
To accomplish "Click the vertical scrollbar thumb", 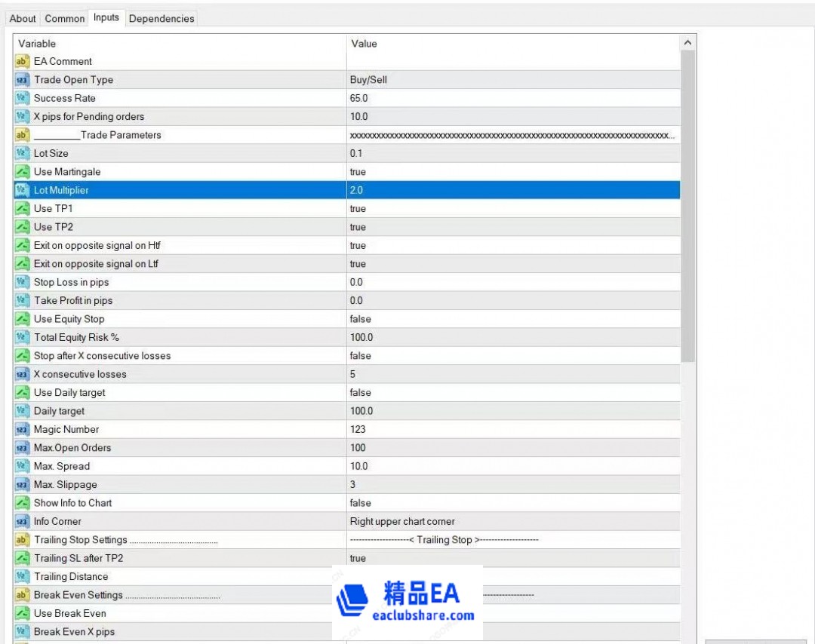I will pos(687,204).
